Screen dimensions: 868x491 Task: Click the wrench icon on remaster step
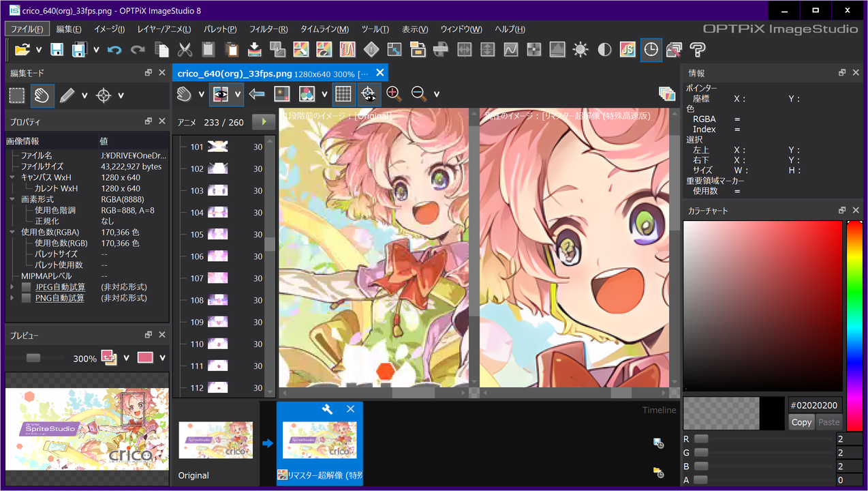tap(327, 408)
